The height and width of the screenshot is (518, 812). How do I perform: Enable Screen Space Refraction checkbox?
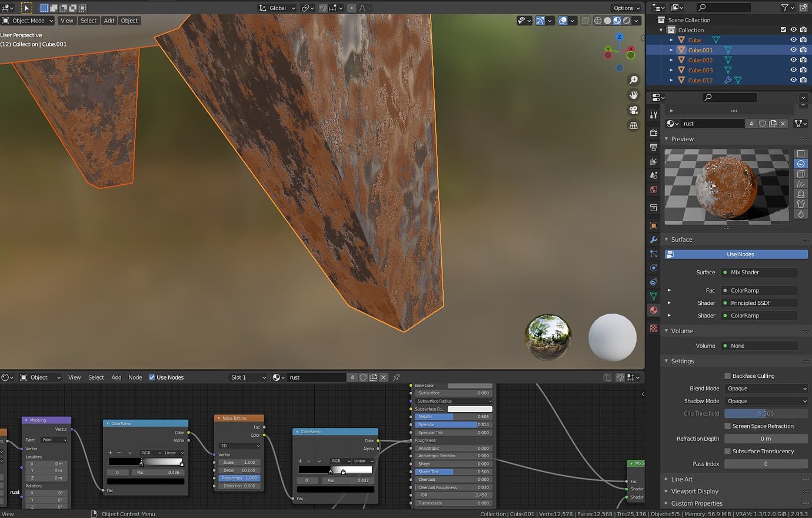[x=727, y=426]
